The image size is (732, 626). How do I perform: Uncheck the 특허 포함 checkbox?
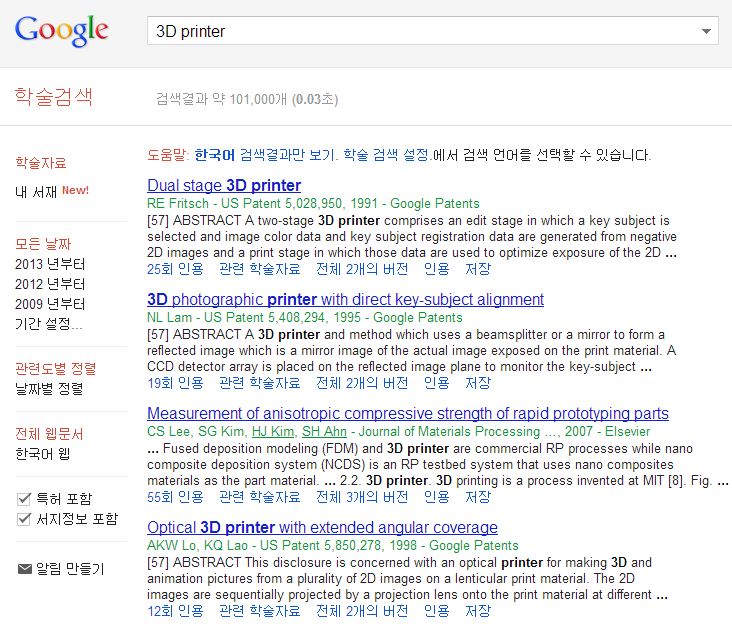click(x=24, y=499)
